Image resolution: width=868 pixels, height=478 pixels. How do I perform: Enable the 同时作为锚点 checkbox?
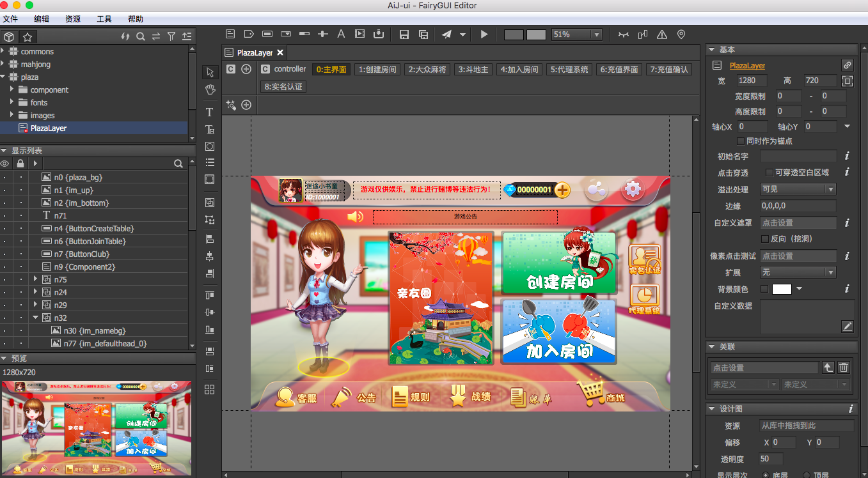pos(741,141)
